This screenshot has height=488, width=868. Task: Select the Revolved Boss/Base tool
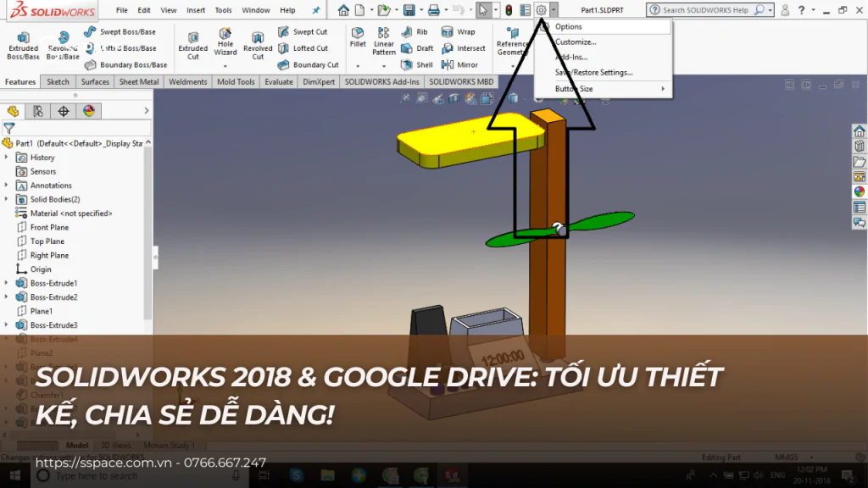pyautogui.click(x=63, y=44)
